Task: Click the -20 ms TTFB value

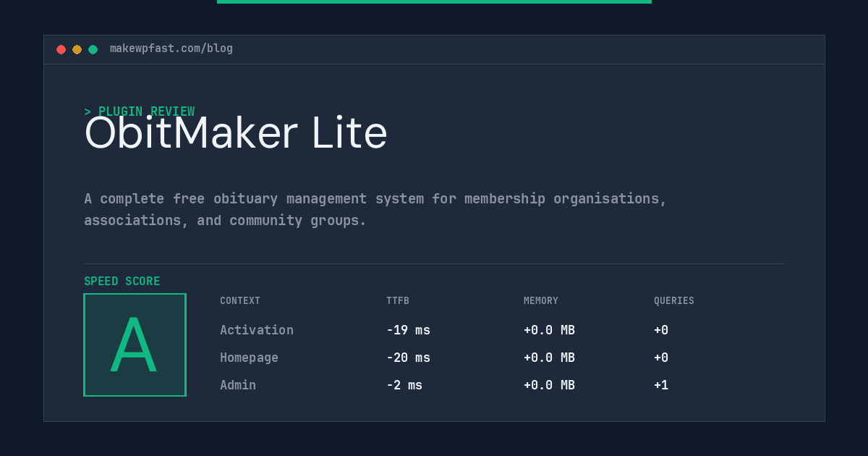Action: pyautogui.click(x=408, y=358)
